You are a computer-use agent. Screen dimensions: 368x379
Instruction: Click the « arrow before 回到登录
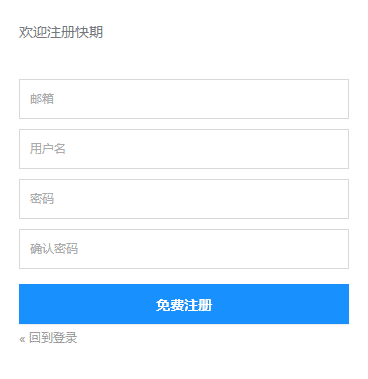point(22,339)
